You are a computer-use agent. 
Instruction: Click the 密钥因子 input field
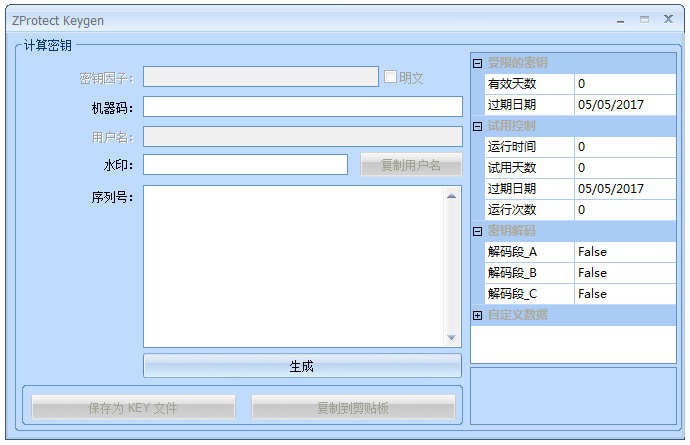(261, 77)
